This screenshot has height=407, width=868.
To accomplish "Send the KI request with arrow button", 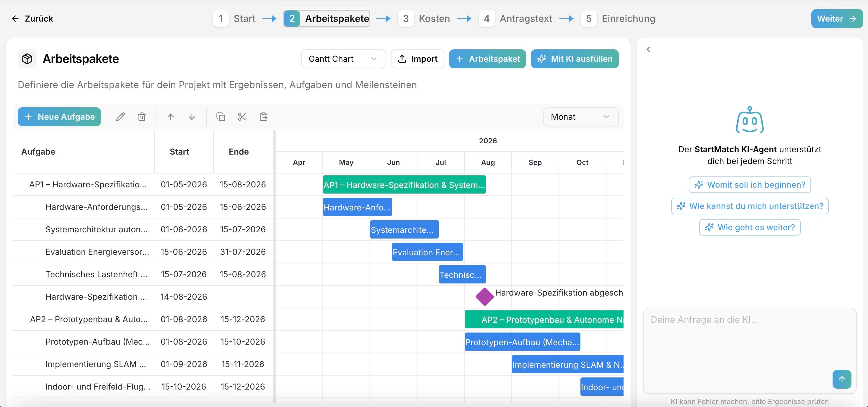I will 842,379.
